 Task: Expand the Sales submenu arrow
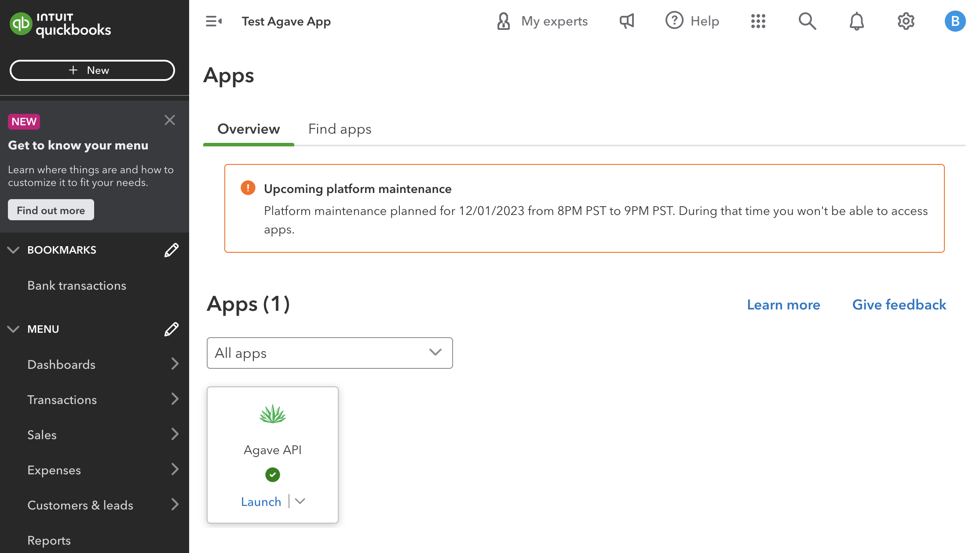click(175, 434)
